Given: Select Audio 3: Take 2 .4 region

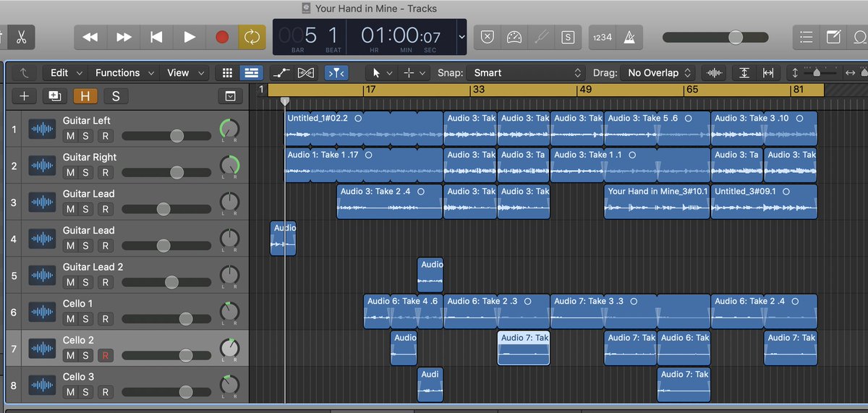Looking at the screenshot, I should click(x=390, y=202).
